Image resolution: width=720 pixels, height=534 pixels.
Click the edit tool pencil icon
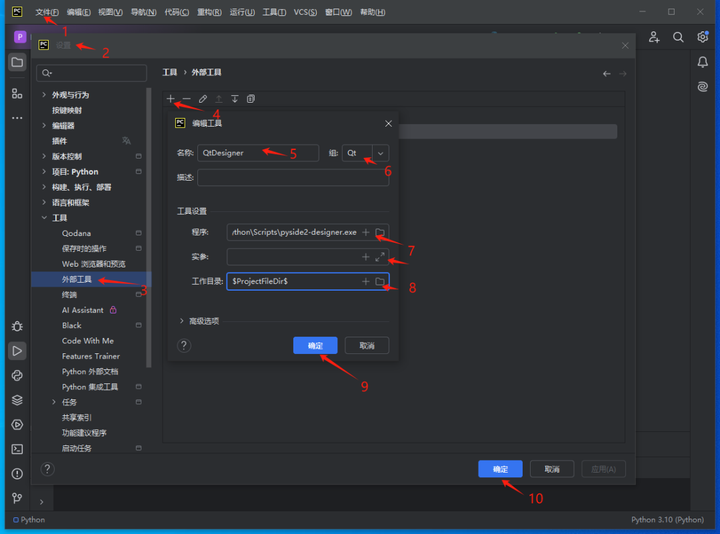point(202,99)
